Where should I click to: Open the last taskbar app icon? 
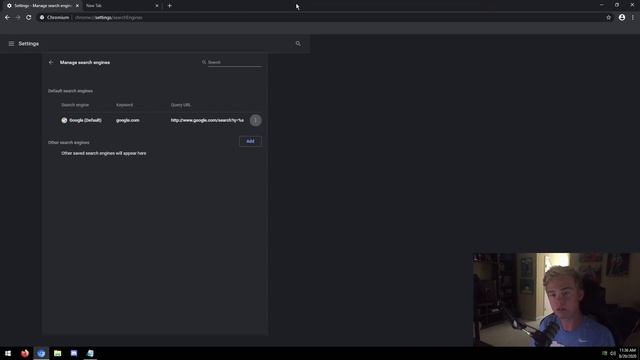pyautogui.click(x=90, y=353)
